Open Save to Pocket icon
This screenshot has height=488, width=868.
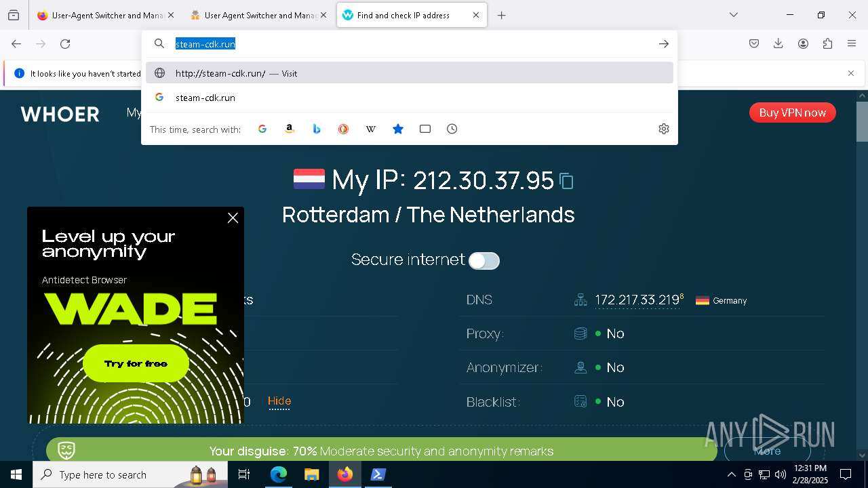(754, 44)
